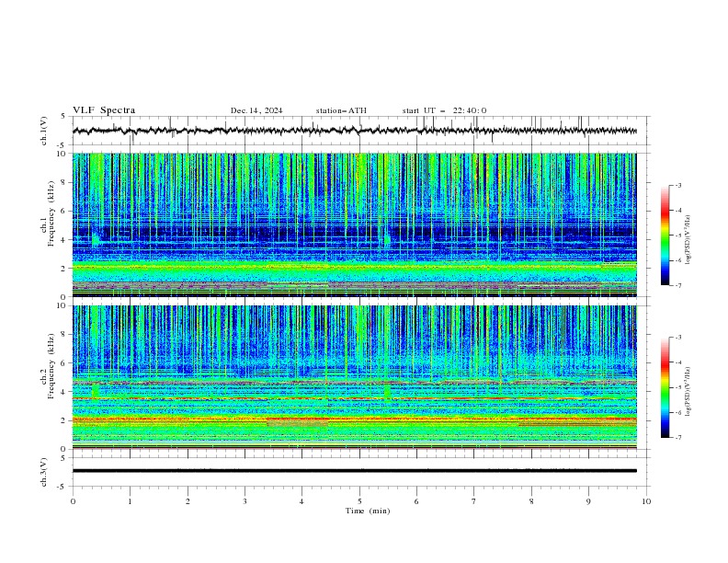This screenshot has height=563, width=728.
Task: Click the "ch.1(V)" waveform axis label
Action: click(x=44, y=131)
